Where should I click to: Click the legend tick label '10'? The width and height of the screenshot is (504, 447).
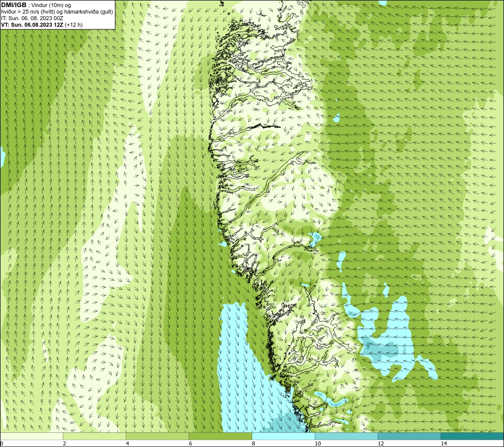pos(318,444)
